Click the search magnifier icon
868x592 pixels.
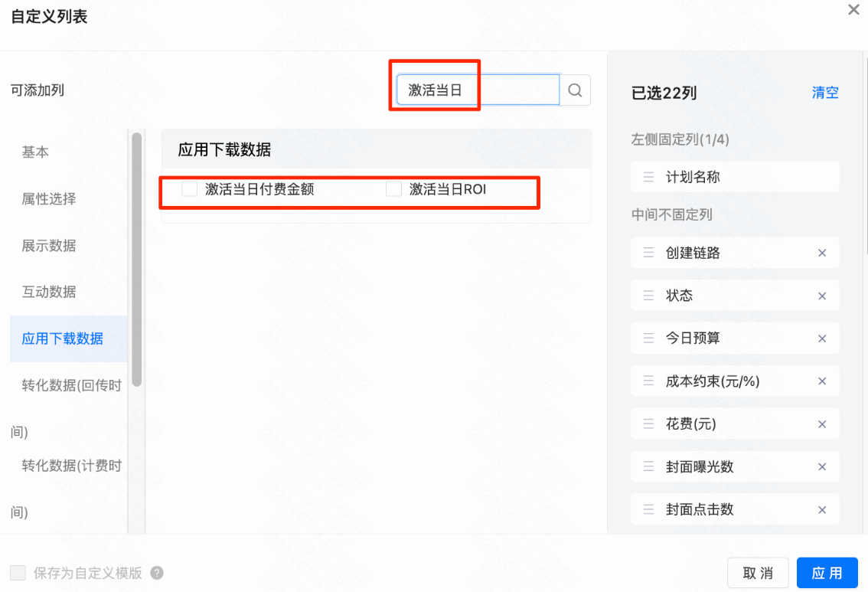point(575,90)
